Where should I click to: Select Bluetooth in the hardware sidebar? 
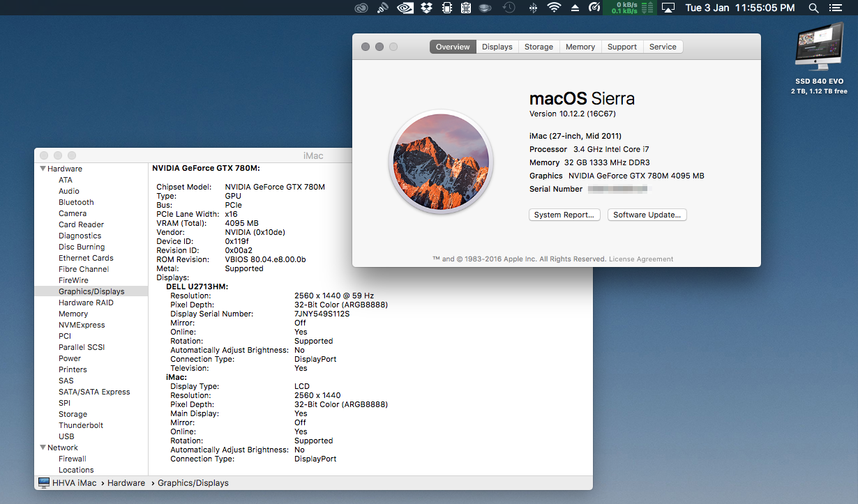(76, 202)
